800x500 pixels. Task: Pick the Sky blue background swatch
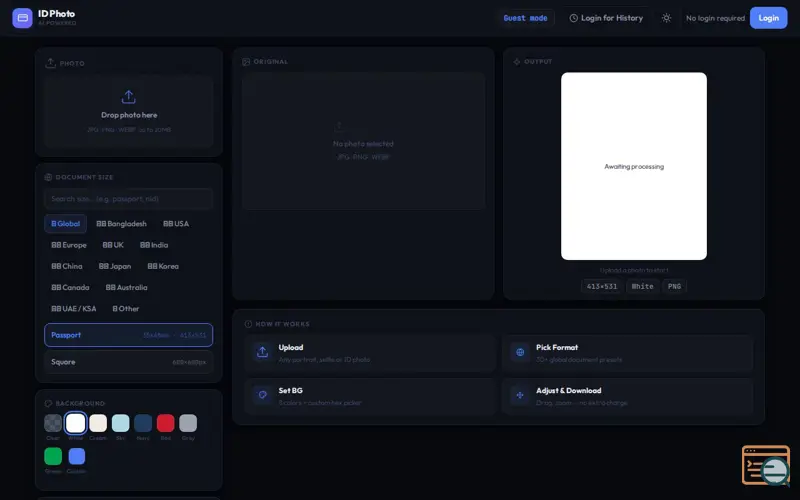[120, 423]
